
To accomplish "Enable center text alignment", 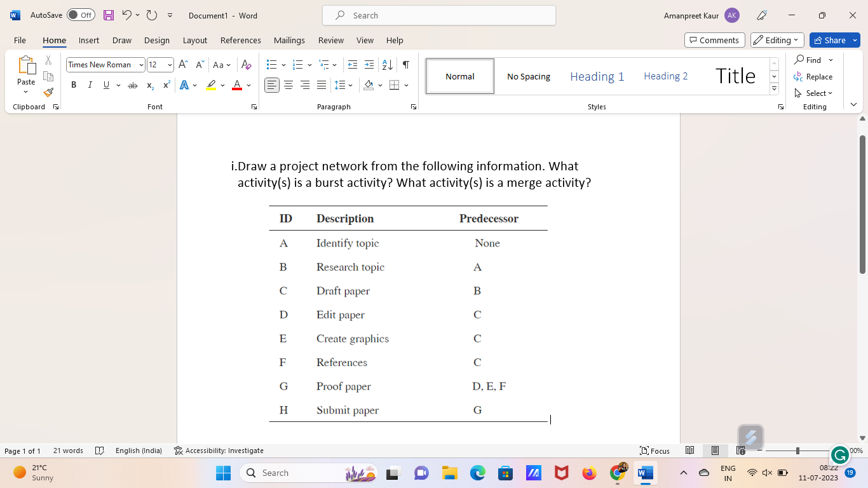I will click(x=289, y=85).
